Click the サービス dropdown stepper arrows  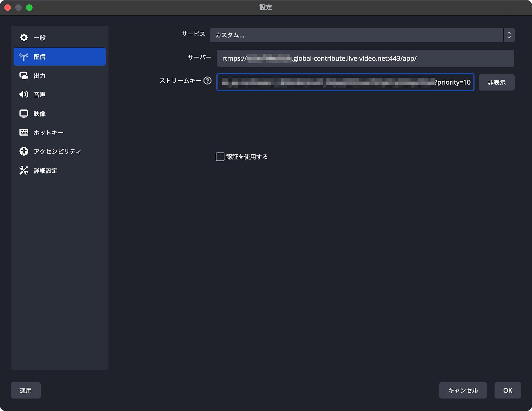(509, 35)
